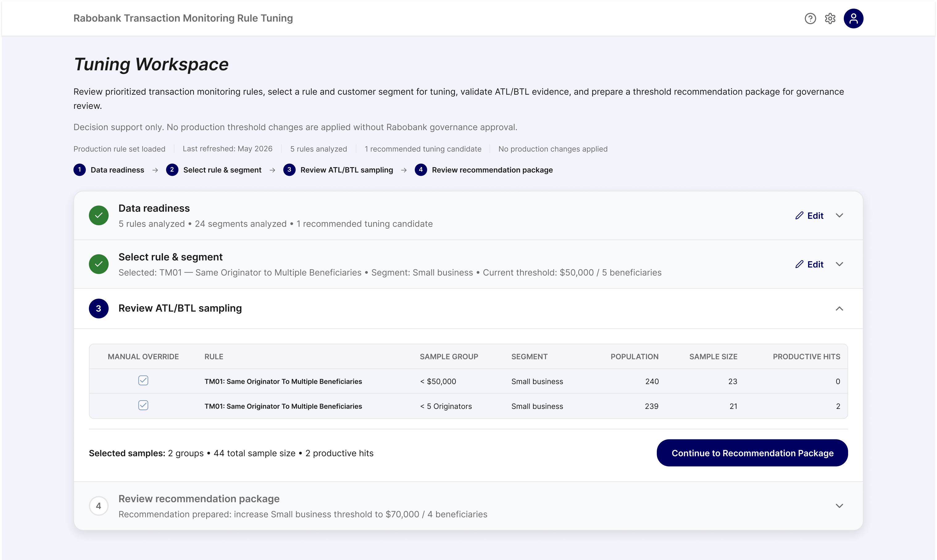Click the green check icon for Select rule & segment

click(x=98, y=264)
